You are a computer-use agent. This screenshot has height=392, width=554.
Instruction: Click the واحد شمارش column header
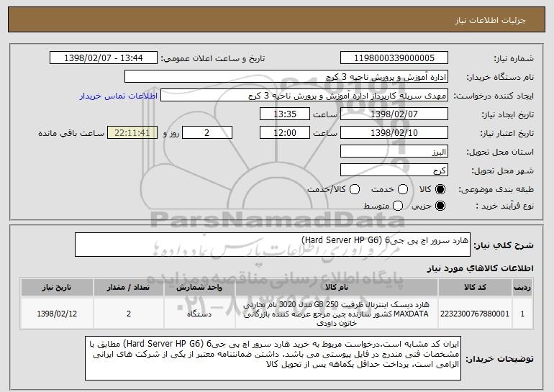click(x=199, y=287)
